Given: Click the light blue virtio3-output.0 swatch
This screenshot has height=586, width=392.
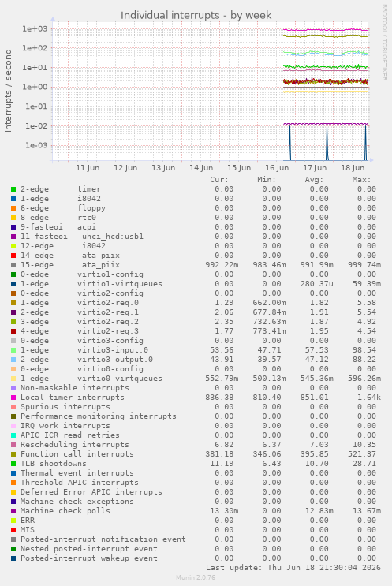Looking at the screenshot, I should pyautogui.click(x=13, y=360).
